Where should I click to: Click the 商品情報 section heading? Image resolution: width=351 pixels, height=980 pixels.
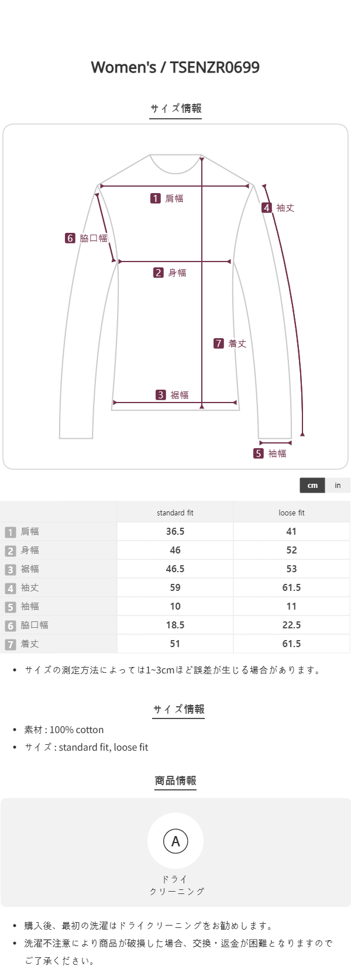pyautogui.click(x=175, y=781)
